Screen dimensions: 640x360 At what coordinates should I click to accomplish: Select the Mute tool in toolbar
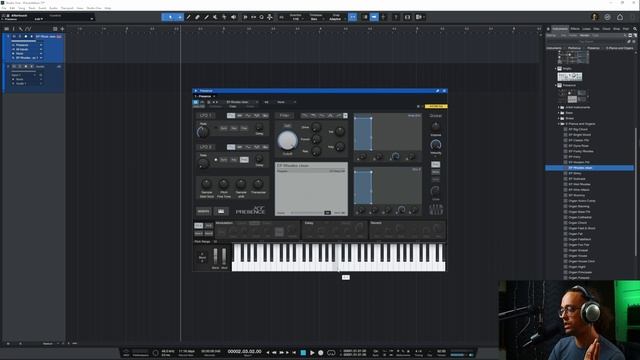216,17
